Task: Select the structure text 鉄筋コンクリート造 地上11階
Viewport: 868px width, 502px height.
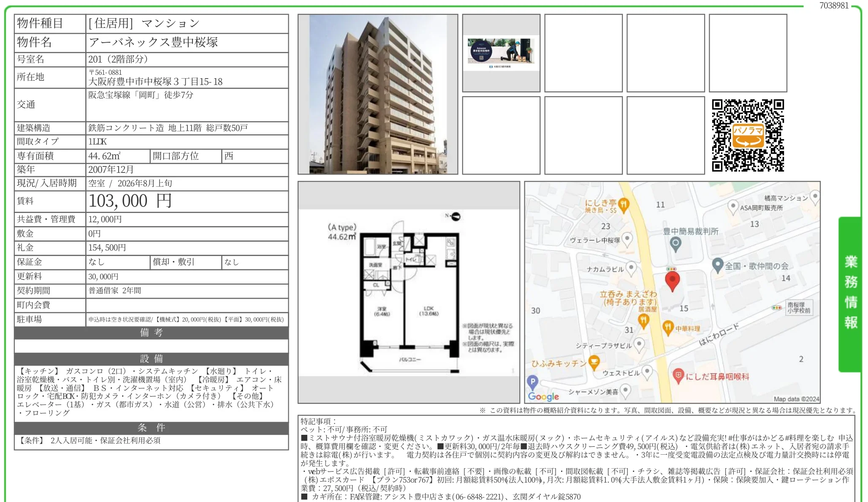Action: [x=145, y=128]
